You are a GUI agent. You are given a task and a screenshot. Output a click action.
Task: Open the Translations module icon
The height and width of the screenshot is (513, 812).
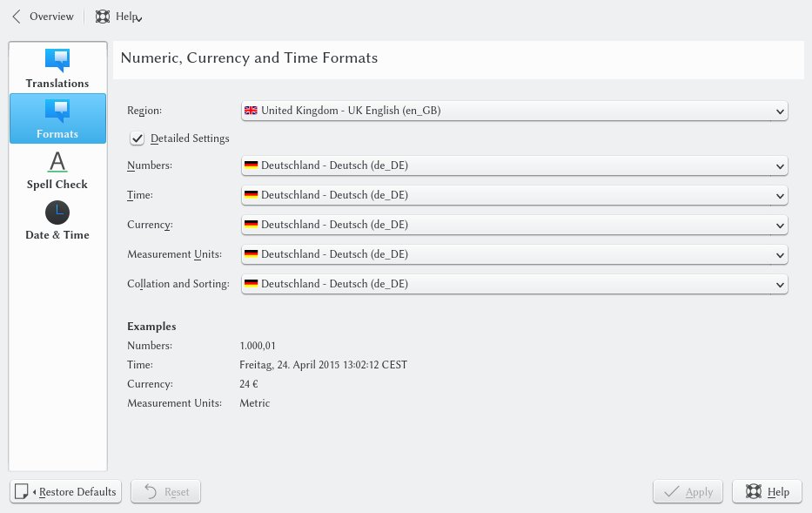[57, 60]
